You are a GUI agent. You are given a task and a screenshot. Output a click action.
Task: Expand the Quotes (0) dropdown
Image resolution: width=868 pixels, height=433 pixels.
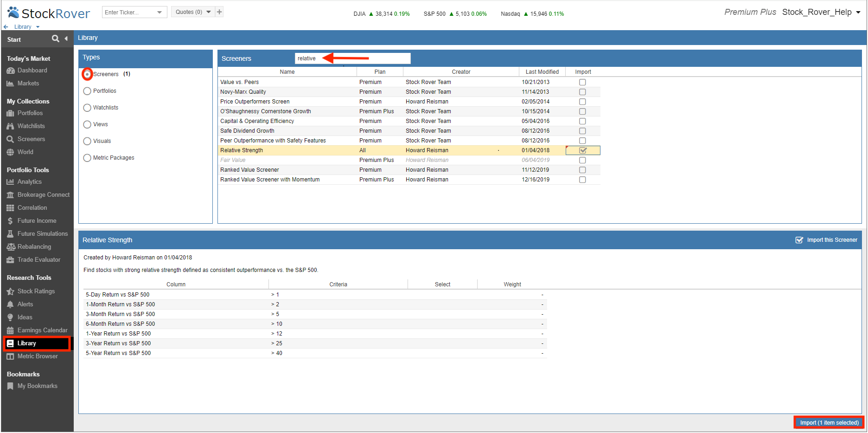209,12
